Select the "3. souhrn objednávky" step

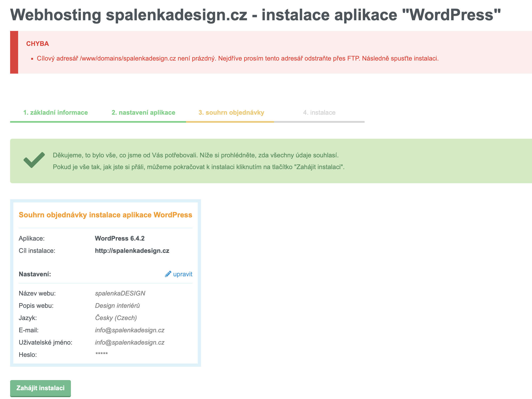[x=231, y=113]
